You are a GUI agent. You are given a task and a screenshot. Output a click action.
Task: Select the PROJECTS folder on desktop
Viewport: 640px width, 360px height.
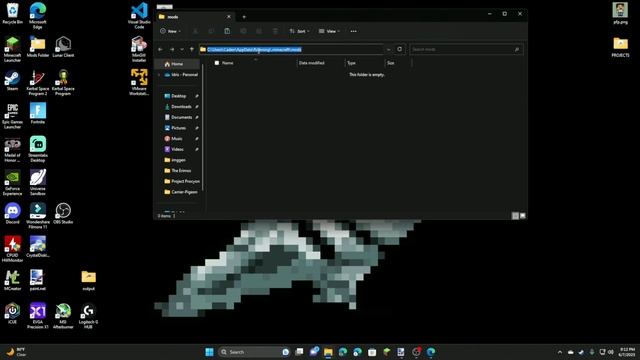[x=620, y=47]
